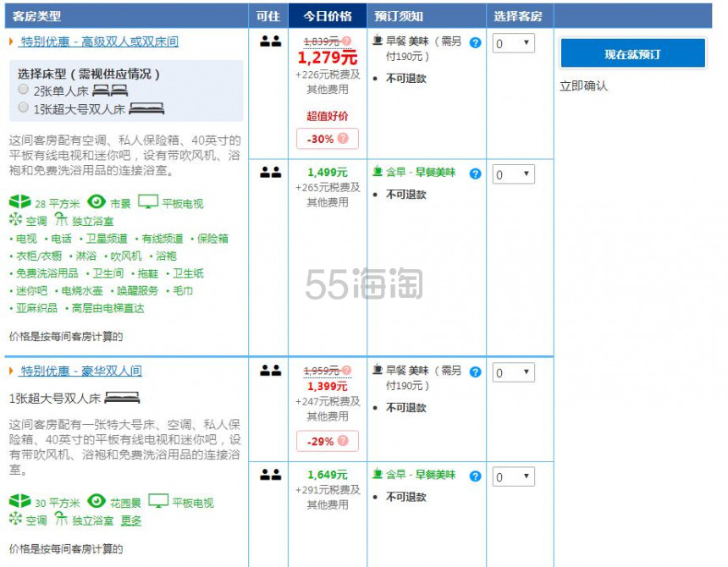
Task: Open room quantity dropdown for the 1,649元 rate
Action: coord(513,477)
